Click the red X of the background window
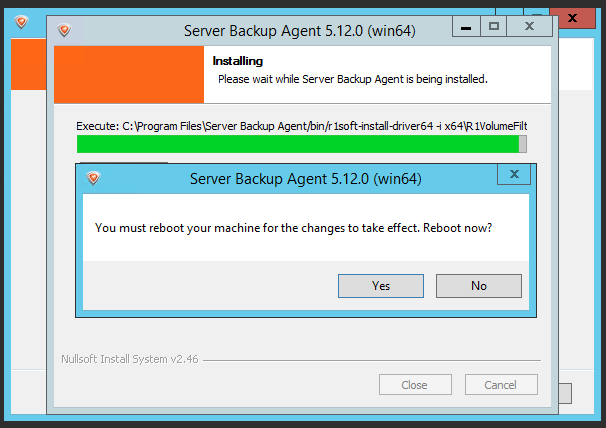Screen dimensions: 606x428 coord(573,18)
